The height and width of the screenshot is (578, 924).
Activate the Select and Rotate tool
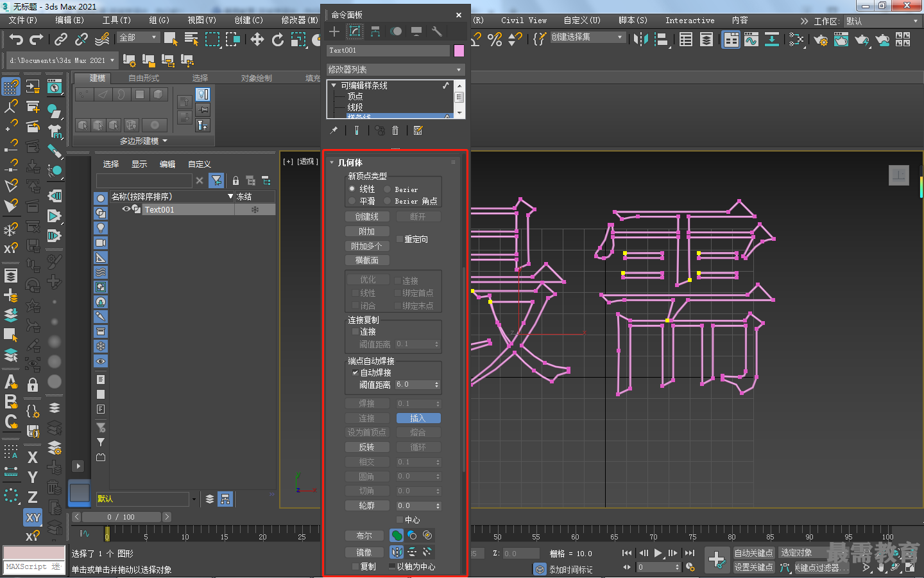278,39
